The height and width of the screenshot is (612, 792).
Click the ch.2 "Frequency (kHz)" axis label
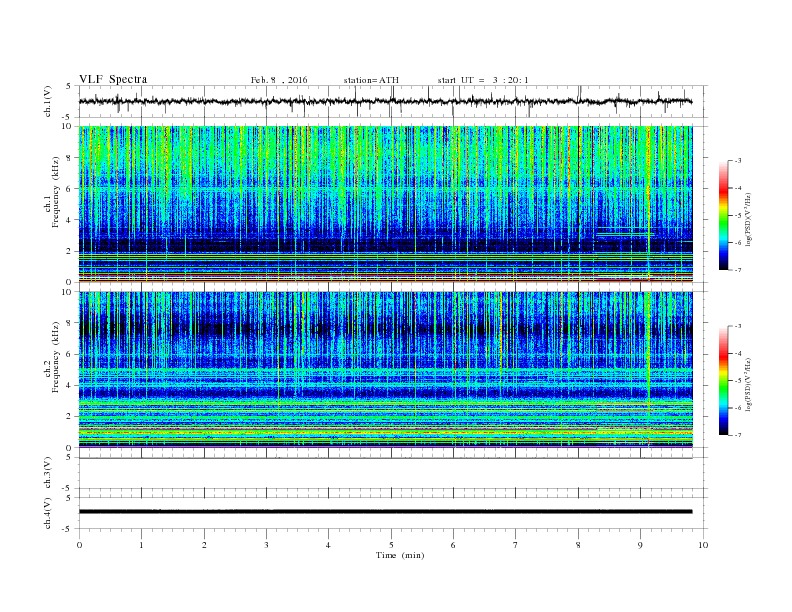56,356
